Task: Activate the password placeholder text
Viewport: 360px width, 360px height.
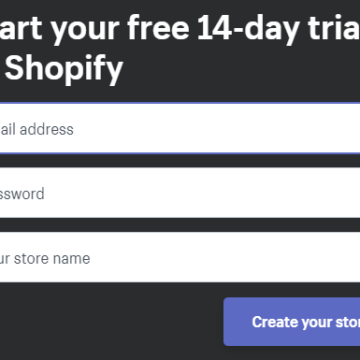Action: (22, 194)
